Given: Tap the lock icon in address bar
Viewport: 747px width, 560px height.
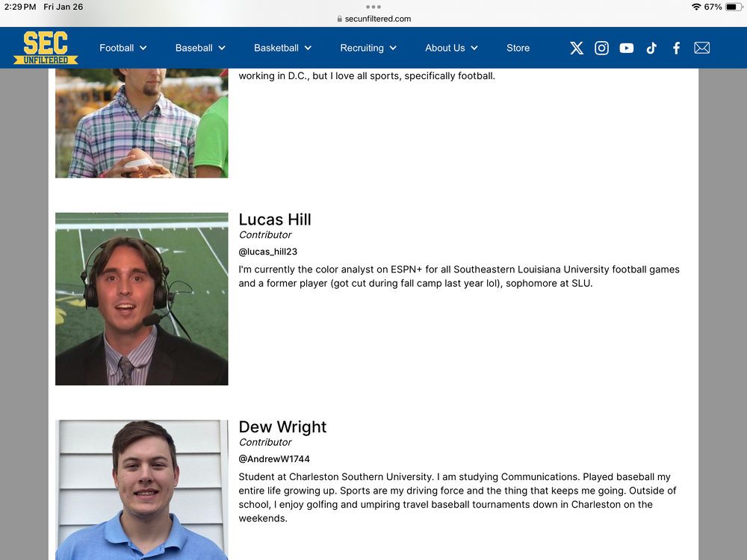Looking at the screenshot, I should point(340,19).
